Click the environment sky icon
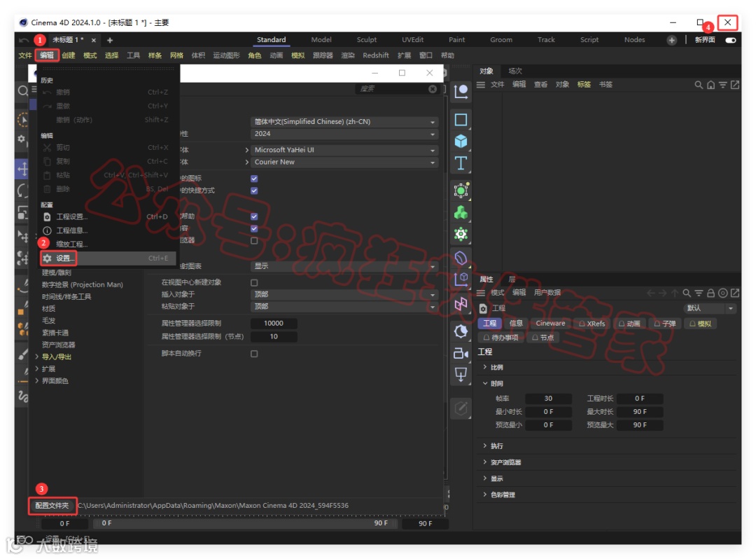 click(x=461, y=331)
